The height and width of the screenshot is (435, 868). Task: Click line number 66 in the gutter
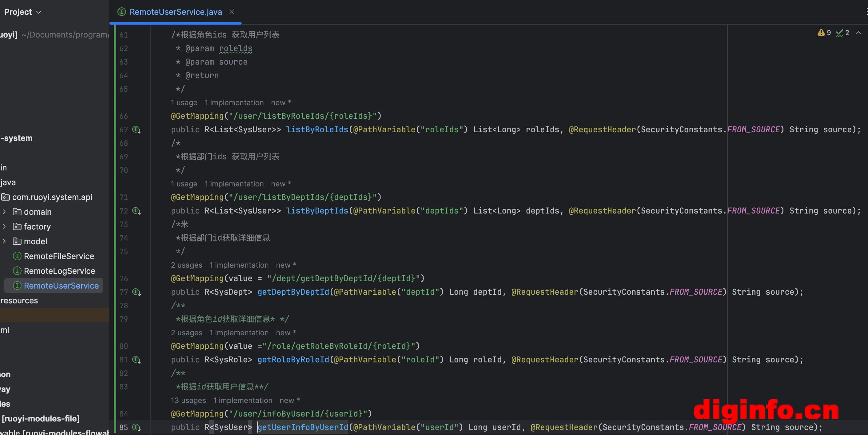pos(124,116)
